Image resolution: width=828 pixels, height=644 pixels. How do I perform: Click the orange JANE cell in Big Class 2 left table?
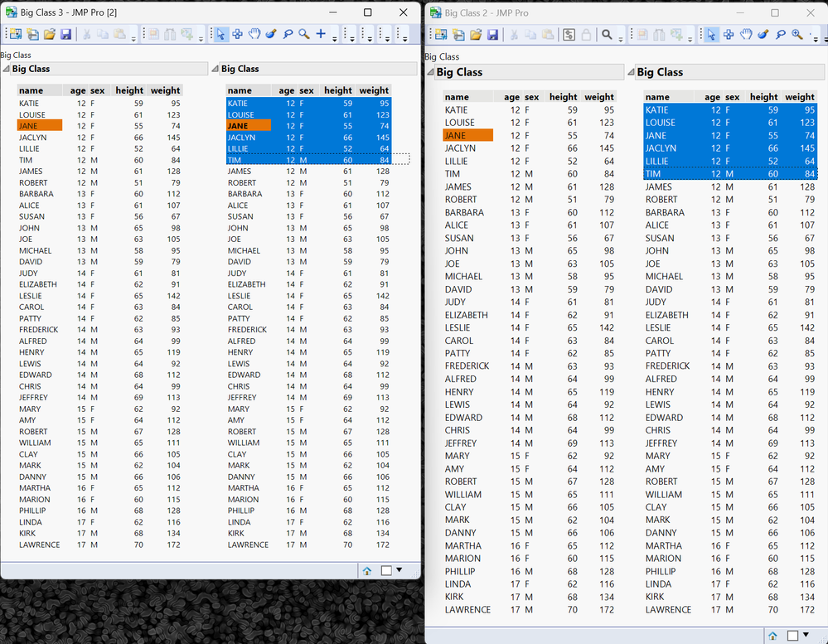tap(467, 136)
